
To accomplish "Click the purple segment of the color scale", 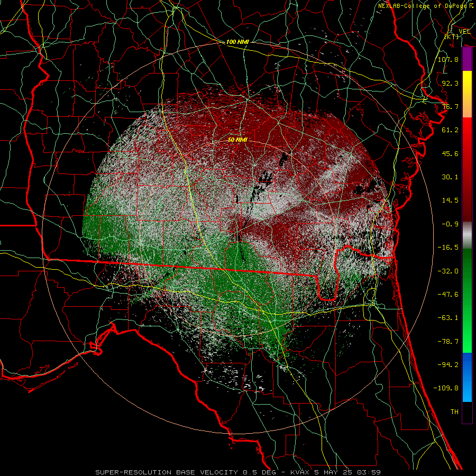I will [467, 59].
